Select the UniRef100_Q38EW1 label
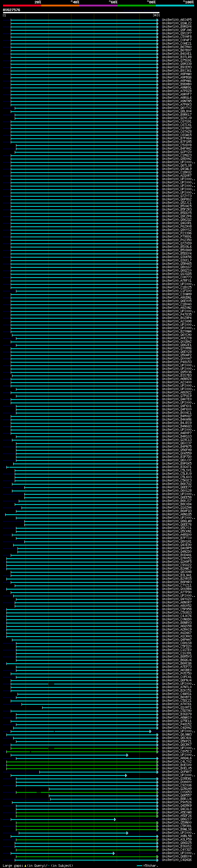 (177, 779)
